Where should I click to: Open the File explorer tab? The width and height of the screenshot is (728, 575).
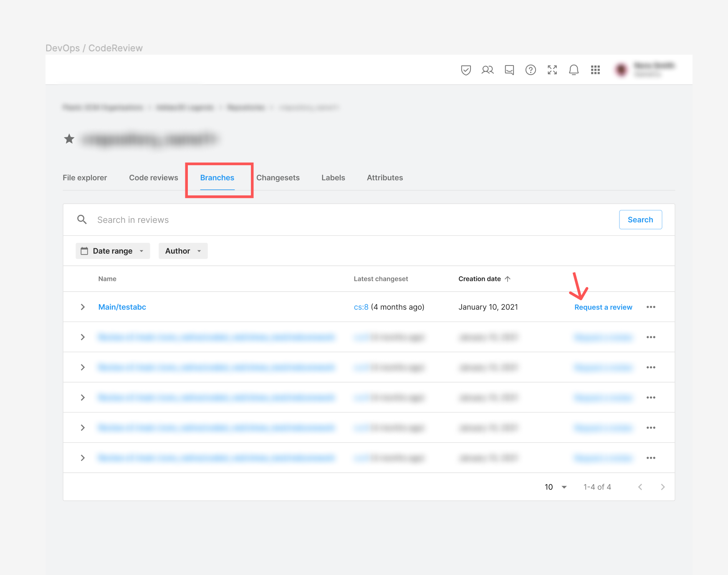85,178
